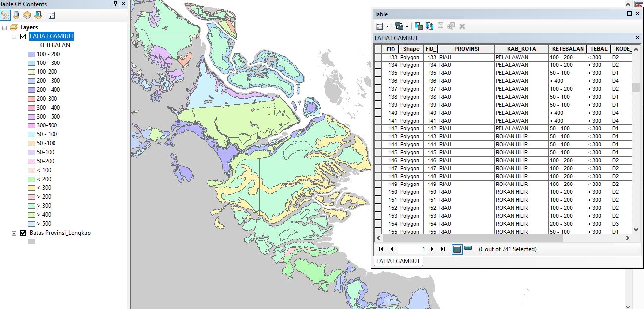Uncheck the LAHAT GAMBUT layer
Image resolution: width=644 pixels, height=309 pixels.
point(23,36)
